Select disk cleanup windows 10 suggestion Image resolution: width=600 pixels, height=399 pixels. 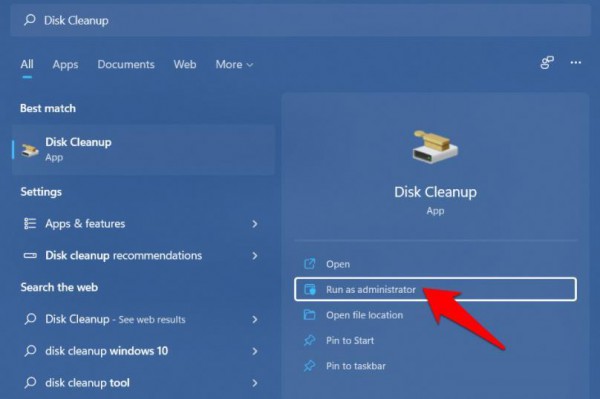point(143,351)
